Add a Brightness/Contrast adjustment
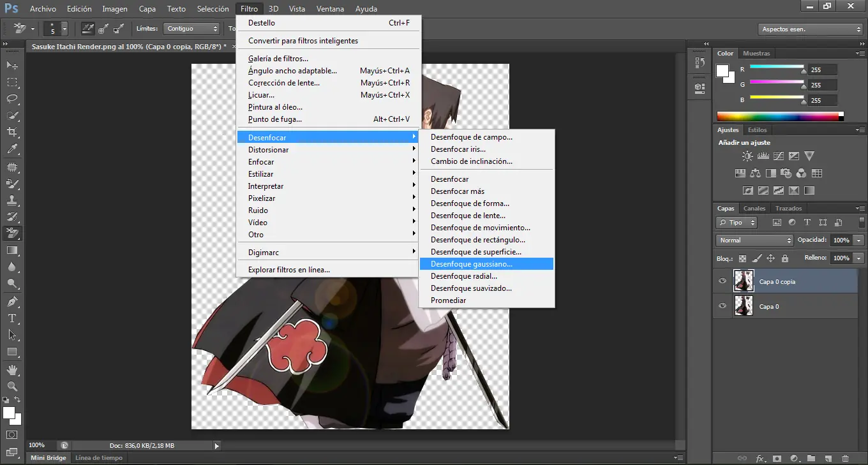The height and width of the screenshot is (465, 868). tap(747, 156)
